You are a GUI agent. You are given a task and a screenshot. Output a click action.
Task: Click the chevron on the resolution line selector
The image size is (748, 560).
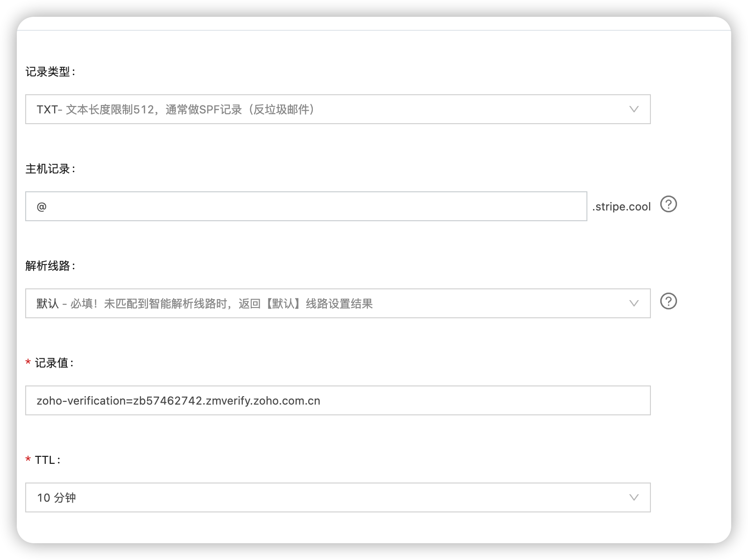point(634,303)
